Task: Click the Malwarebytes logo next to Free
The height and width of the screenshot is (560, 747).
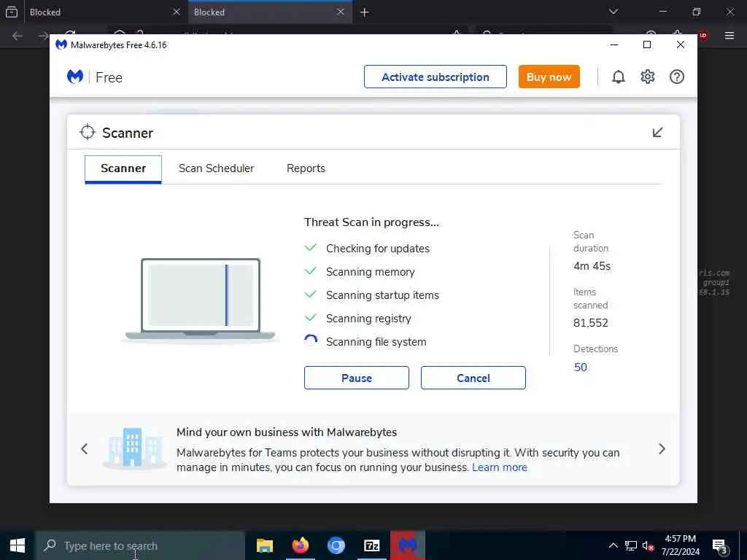Action: click(x=75, y=77)
